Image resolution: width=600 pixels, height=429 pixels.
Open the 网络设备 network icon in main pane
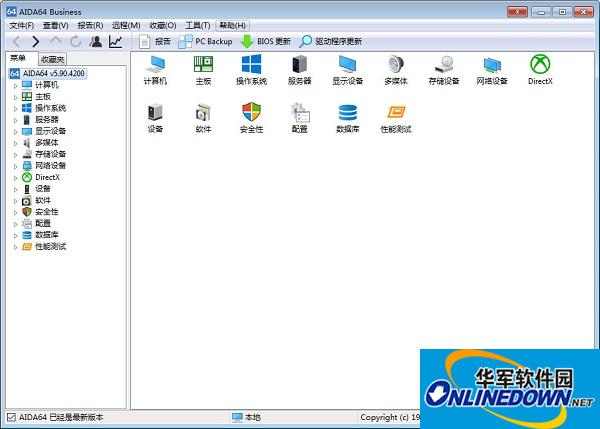(x=492, y=70)
